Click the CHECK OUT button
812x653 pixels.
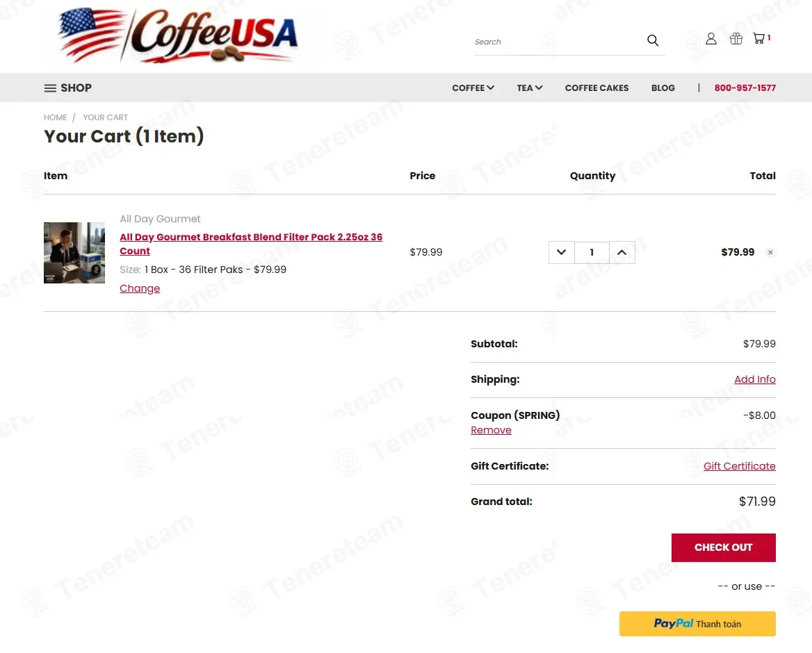(x=724, y=547)
